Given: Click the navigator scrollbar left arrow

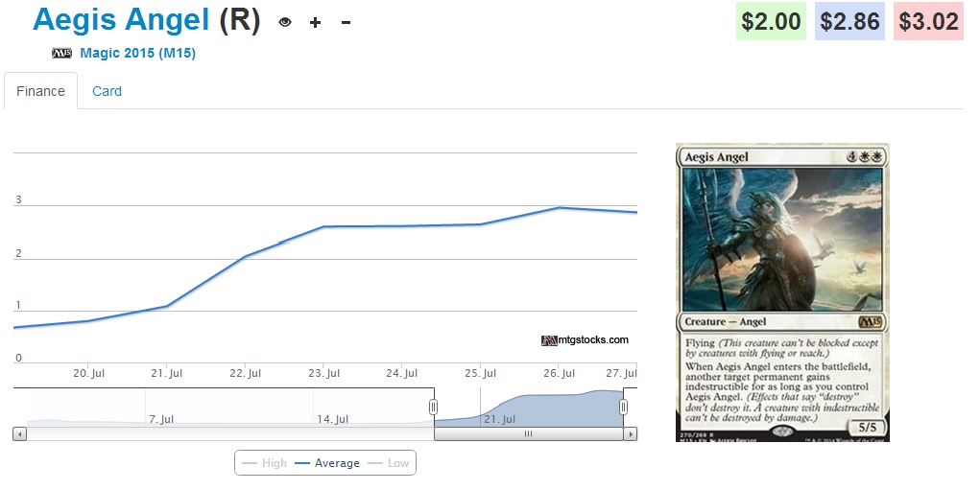Looking at the screenshot, I should pos(19,434).
